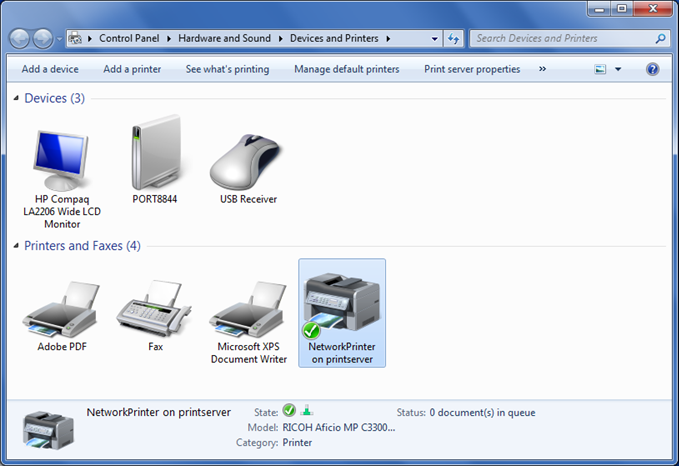
Task: Open the help question mark icon
Action: tap(653, 70)
